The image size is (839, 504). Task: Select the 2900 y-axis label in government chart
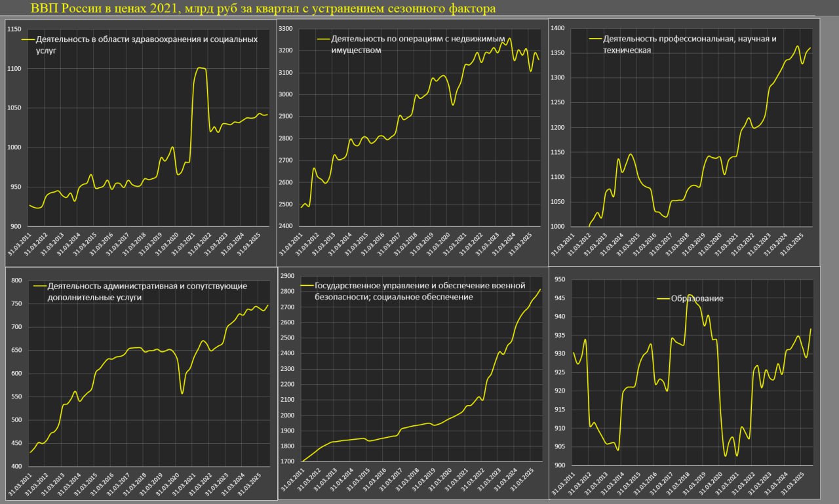(286, 276)
